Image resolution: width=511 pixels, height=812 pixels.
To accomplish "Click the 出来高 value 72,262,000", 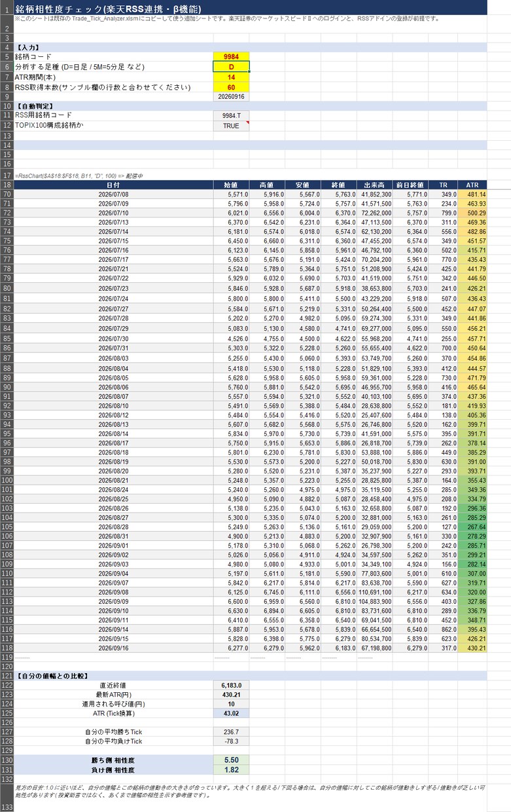I will 375,213.
